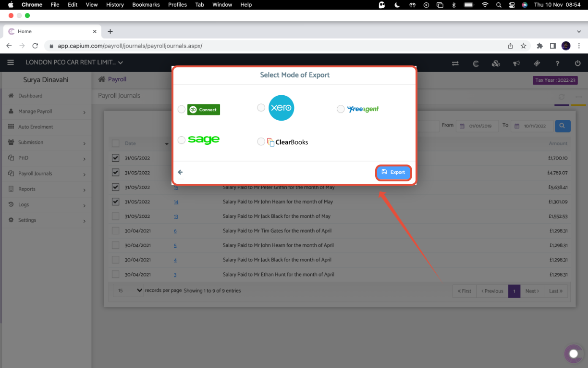Viewport: 588px width, 368px height.
Task: Bookmark this page with star icon
Action: pyautogui.click(x=524, y=46)
